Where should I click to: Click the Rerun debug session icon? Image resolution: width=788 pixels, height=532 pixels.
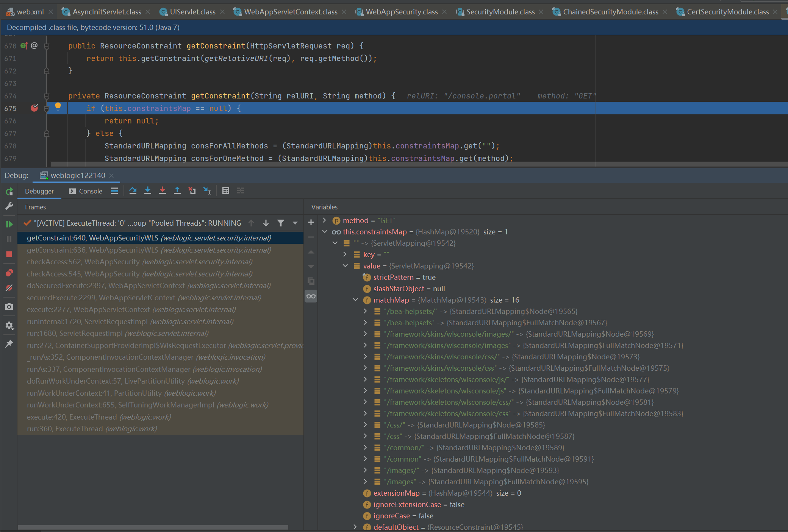pyautogui.click(x=9, y=192)
